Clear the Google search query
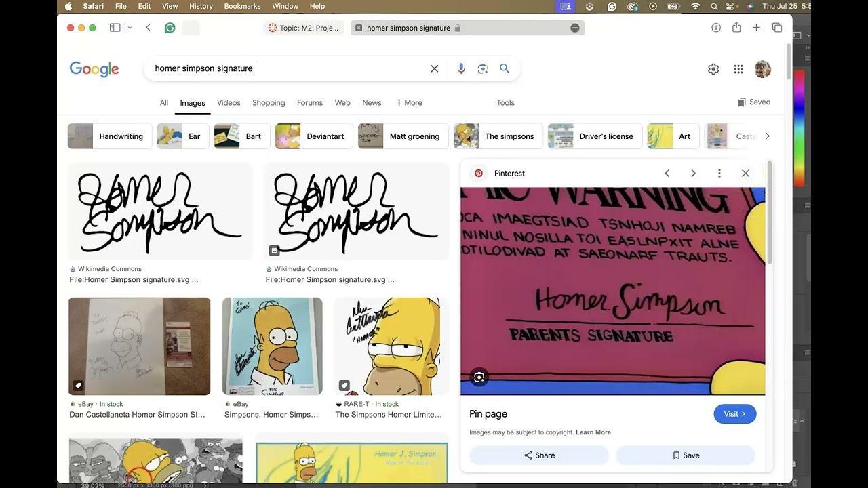Image resolution: width=868 pixels, height=488 pixels. (435, 68)
